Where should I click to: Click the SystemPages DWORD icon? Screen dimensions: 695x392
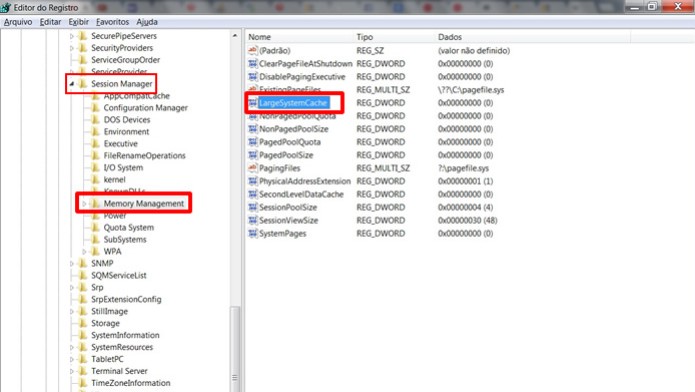click(x=253, y=234)
